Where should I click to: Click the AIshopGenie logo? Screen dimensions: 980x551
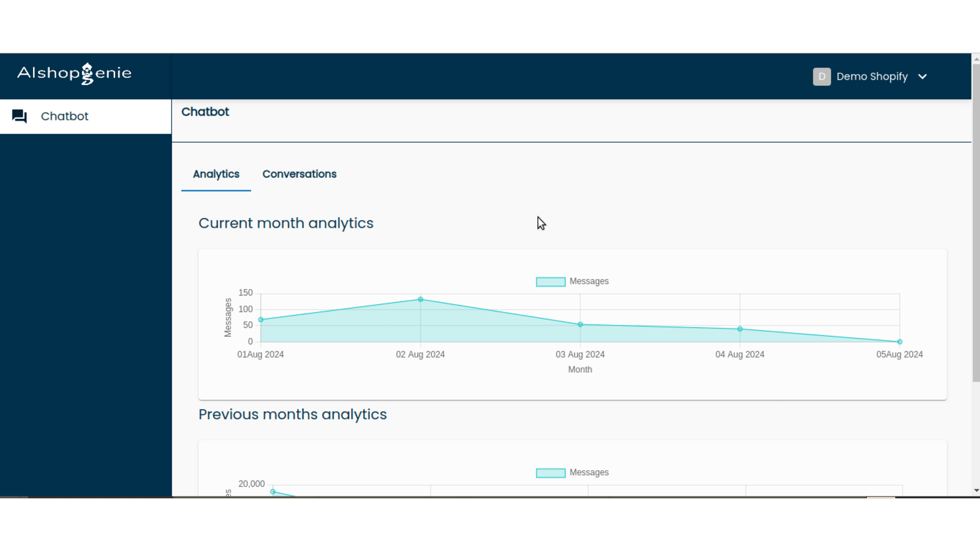tap(74, 73)
